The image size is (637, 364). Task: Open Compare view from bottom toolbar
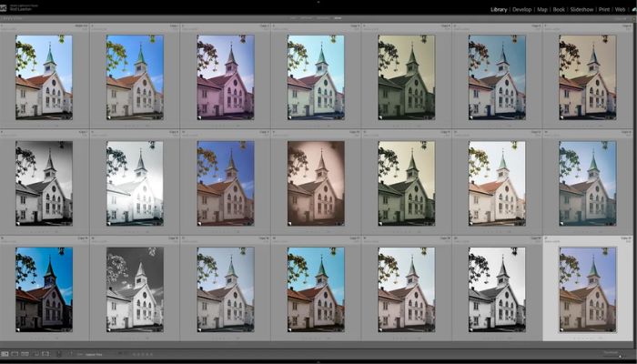coord(25,353)
